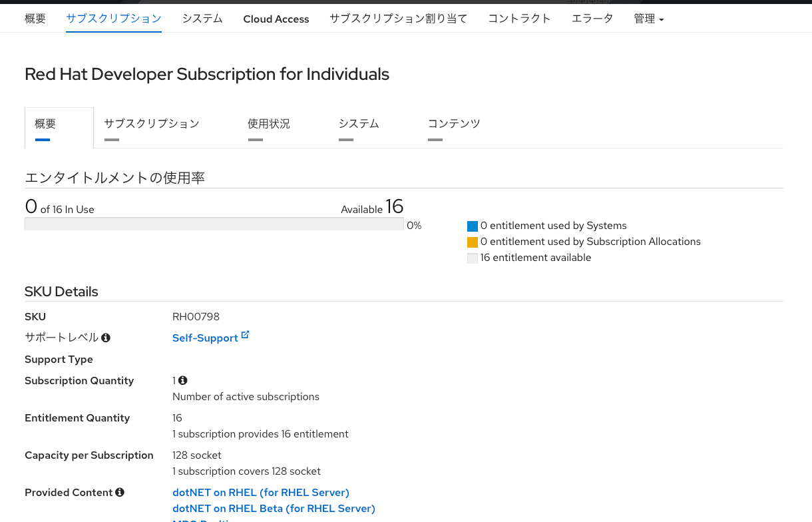Viewport: 812px width, 522px height.
Task: Select the エラータ menu item
Action: 592,19
